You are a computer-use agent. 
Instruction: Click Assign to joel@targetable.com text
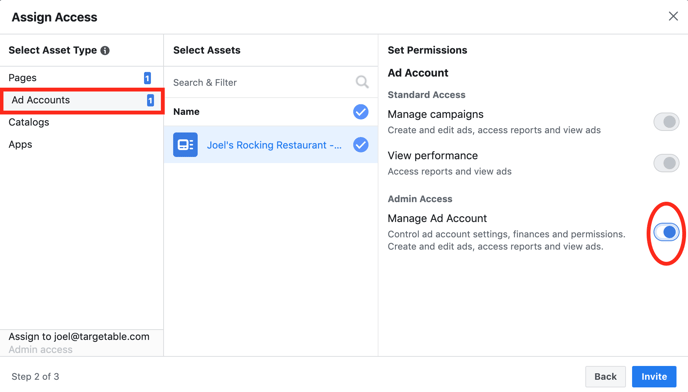[79, 336]
